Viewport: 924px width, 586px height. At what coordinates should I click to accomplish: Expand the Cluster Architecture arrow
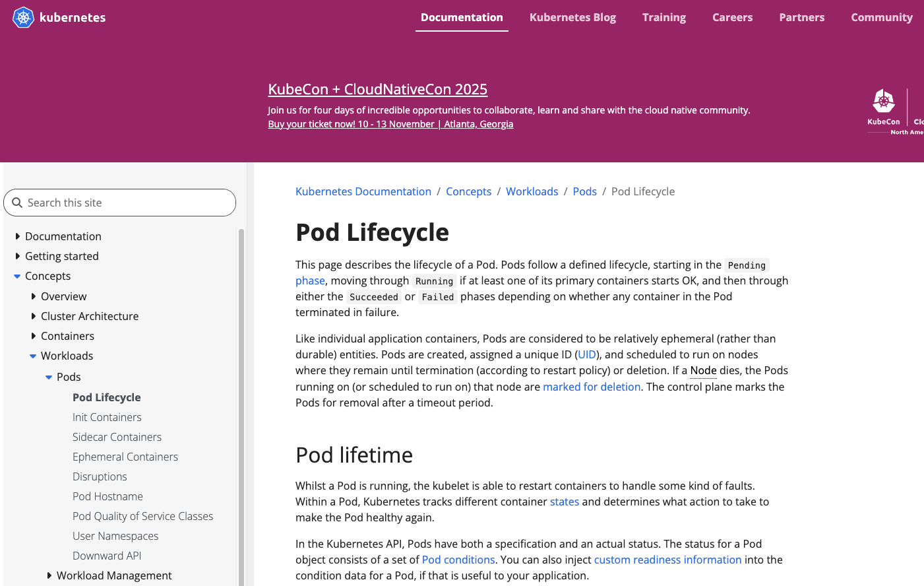pos(34,316)
